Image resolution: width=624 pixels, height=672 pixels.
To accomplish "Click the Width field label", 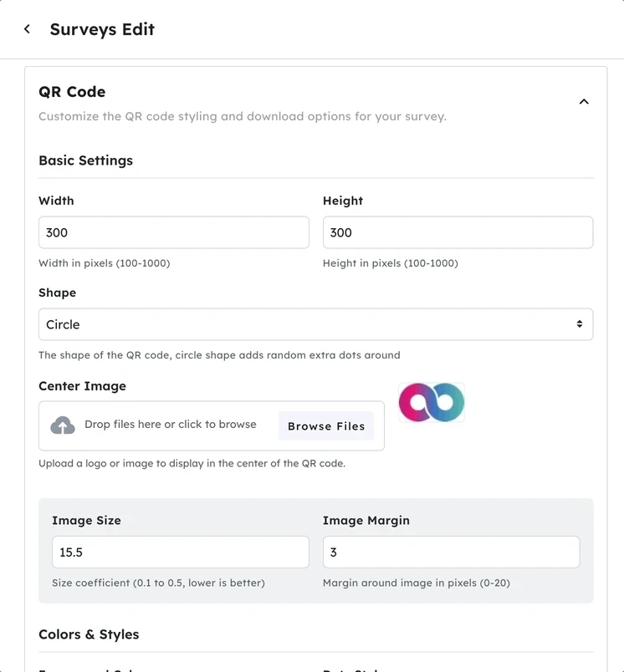I will tap(56, 201).
